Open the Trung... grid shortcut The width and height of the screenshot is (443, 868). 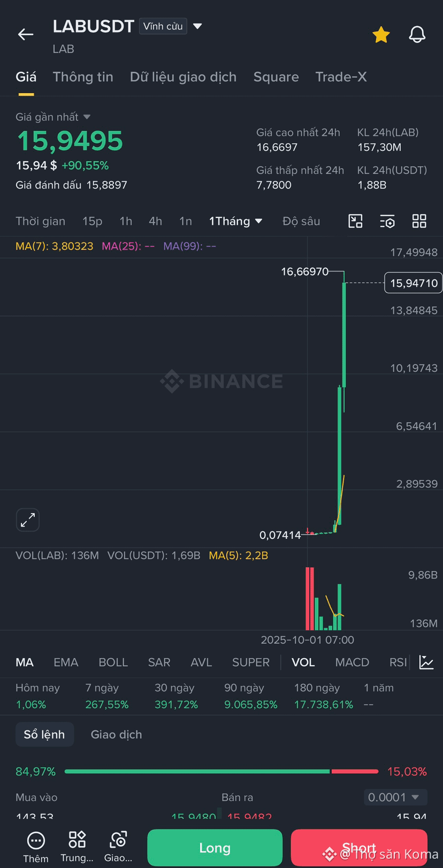[x=77, y=847]
